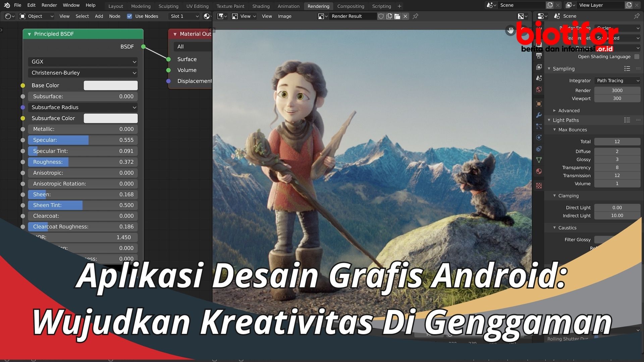Collapse the Max Bounces subpanel
Image resolution: width=644 pixels, height=362 pixels.
(x=554, y=130)
